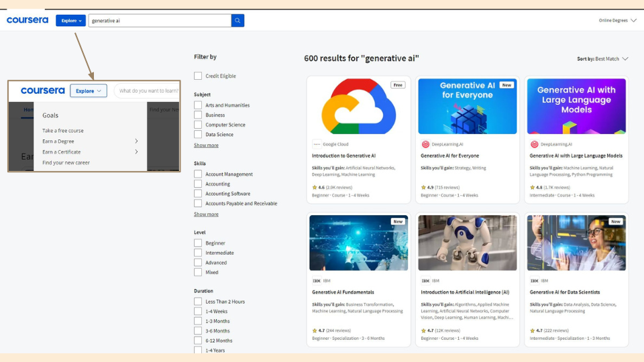Choose Earn a Certificate in Goals menu
The image size is (644, 362).
62,152
